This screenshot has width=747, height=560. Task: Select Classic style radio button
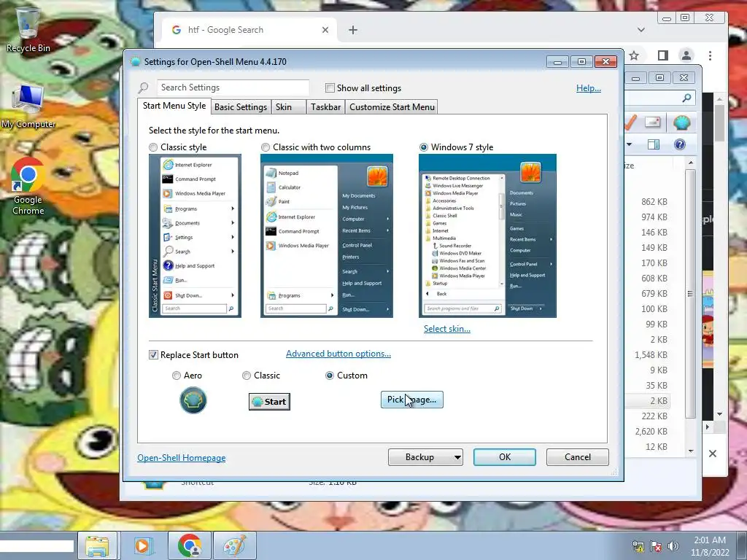click(153, 147)
